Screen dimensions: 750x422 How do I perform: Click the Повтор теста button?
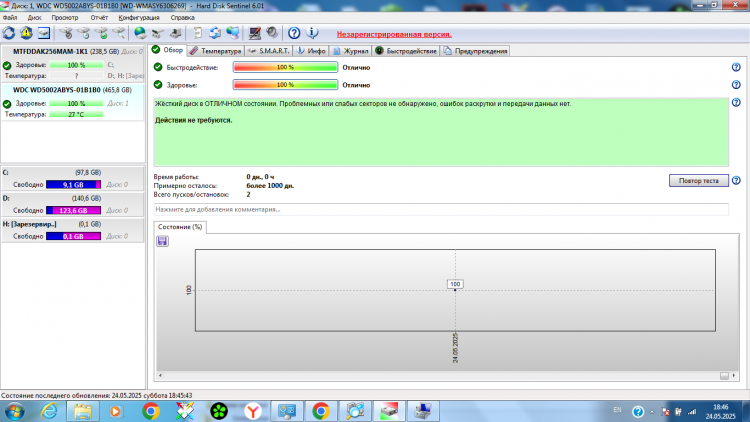tap(699, 180)
